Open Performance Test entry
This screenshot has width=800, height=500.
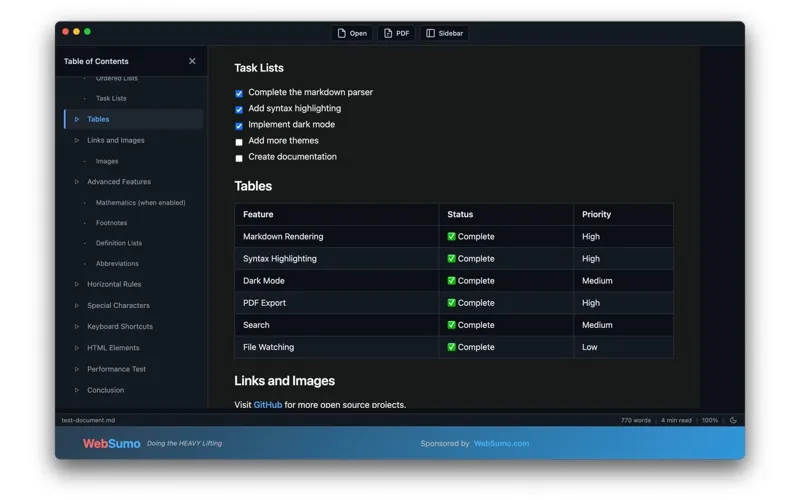[116, 369]
